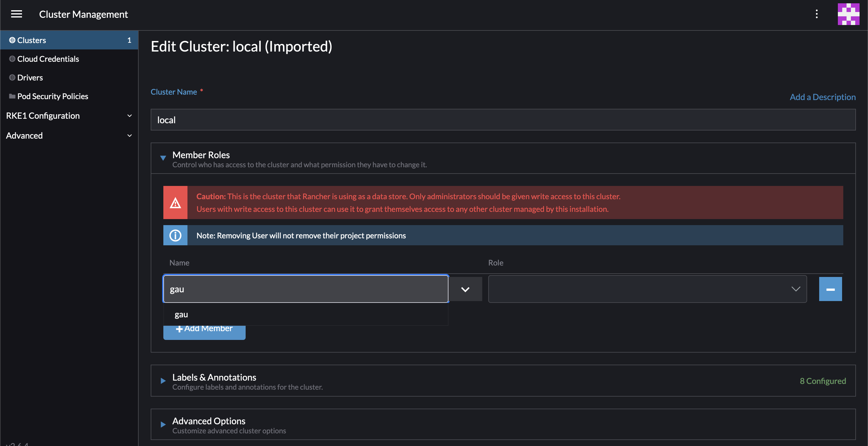Click the three-dot overflow menu in header

pos(817,14)
